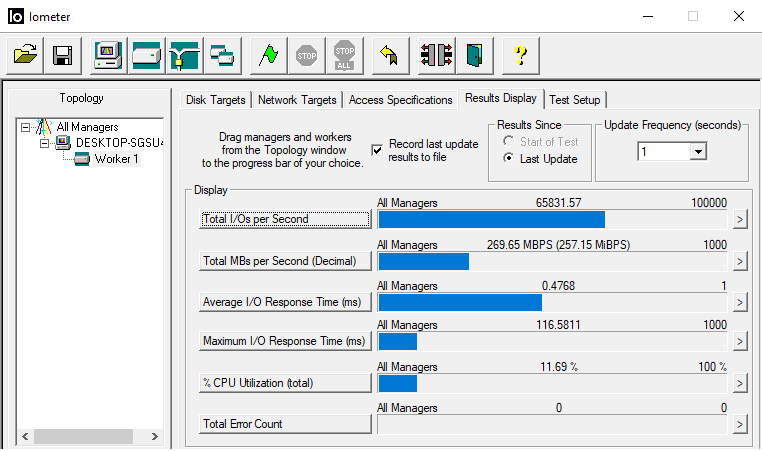Click the Total MBs progress bar
762x451 pixels.
552,261
